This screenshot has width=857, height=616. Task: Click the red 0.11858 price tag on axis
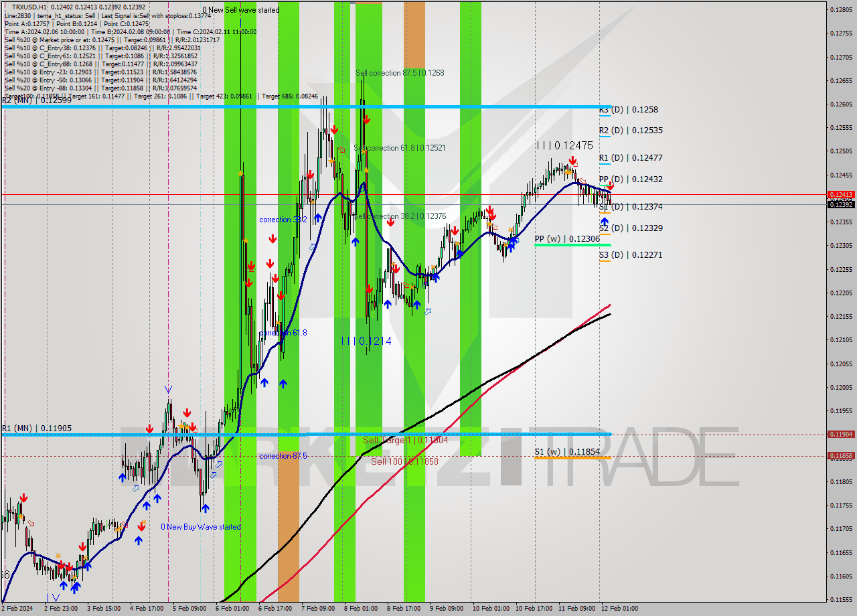[841, 455]
